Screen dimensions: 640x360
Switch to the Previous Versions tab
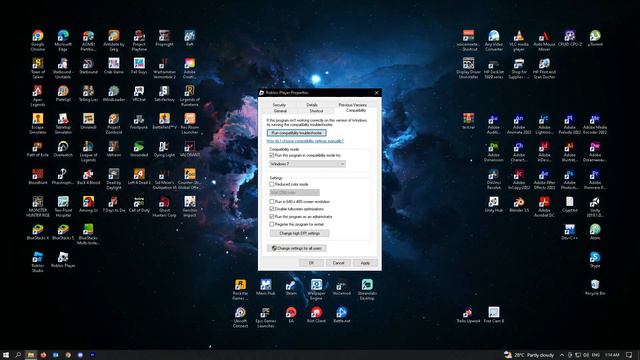353,105
